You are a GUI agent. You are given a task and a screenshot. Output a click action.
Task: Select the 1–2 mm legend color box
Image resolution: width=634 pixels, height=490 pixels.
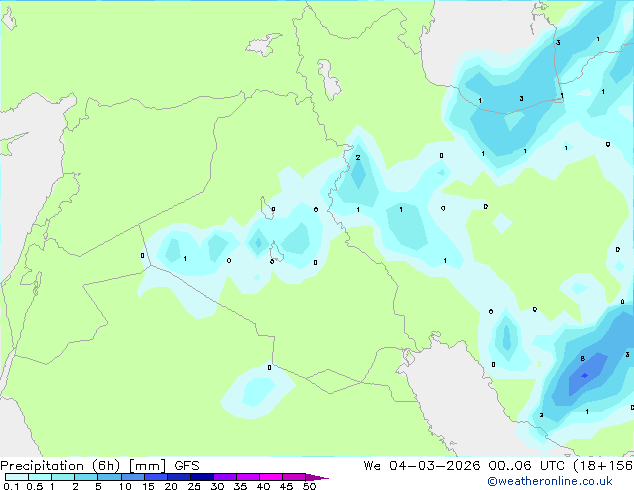(x=63, y=477)
